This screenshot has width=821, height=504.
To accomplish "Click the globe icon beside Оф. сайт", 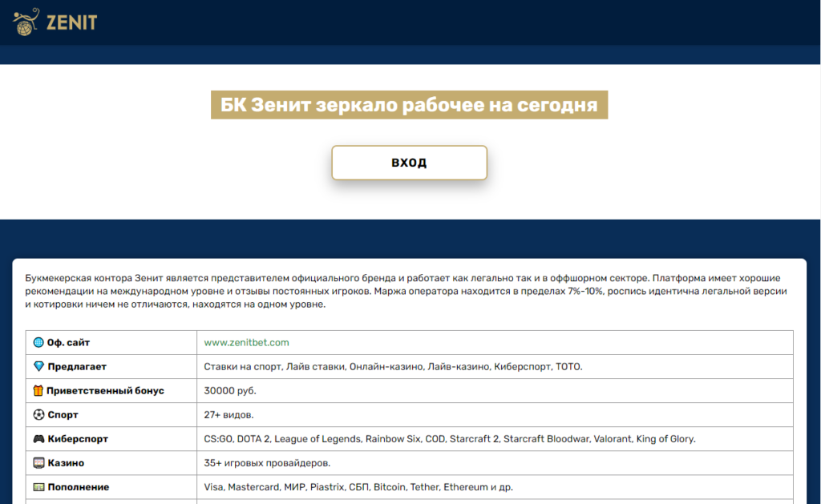I will (x=38, y=342).
